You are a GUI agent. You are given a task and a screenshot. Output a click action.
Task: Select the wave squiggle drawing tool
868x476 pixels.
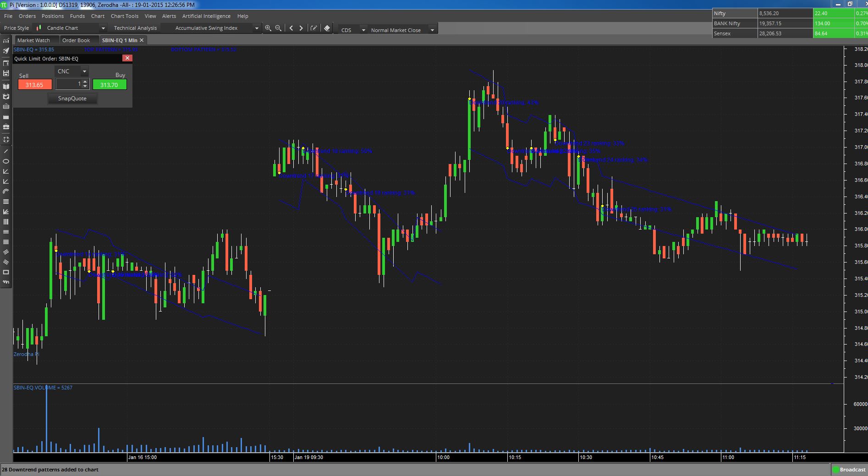6,282
